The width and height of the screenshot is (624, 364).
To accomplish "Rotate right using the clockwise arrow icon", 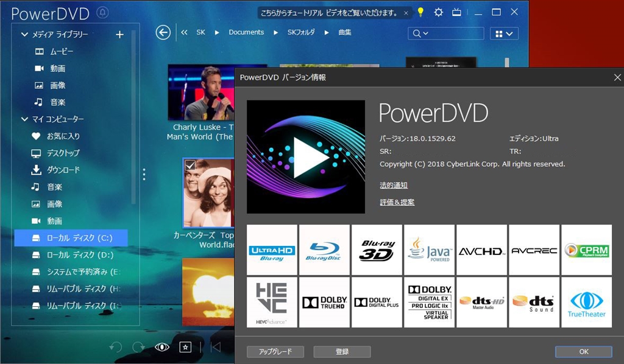I will point(138,348).
